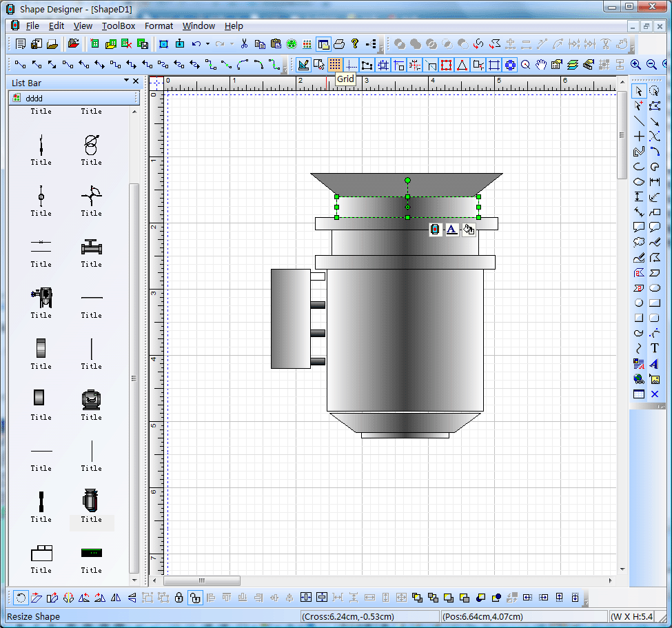672x628 pixels.
Task: Click the top center green resize handle
Action: [x=407, y=197]
